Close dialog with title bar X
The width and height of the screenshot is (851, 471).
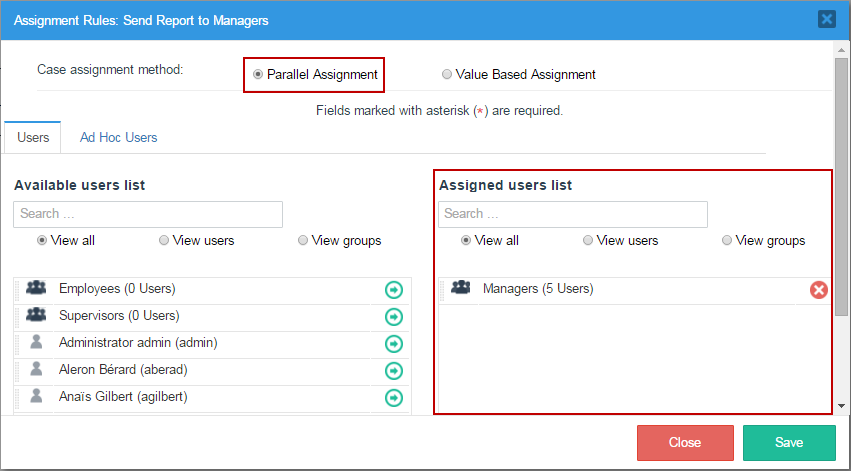point(826,19)
